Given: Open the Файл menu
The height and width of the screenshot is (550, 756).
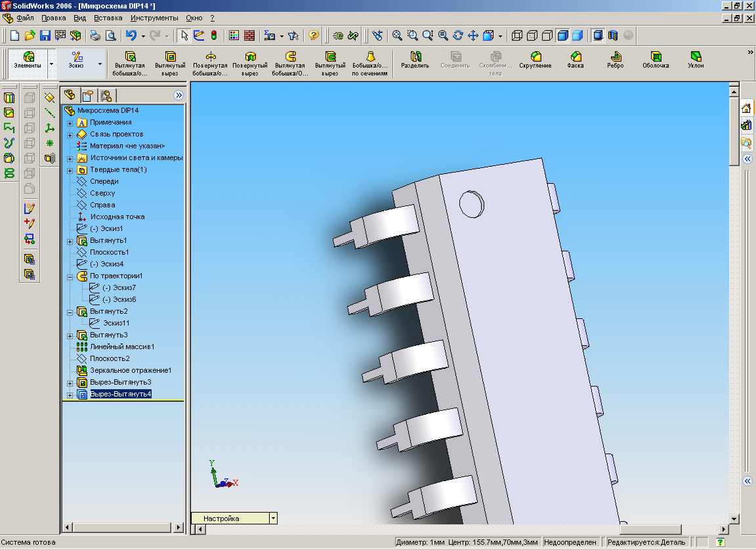Looking at the screenshot, I should coord(25,18).
